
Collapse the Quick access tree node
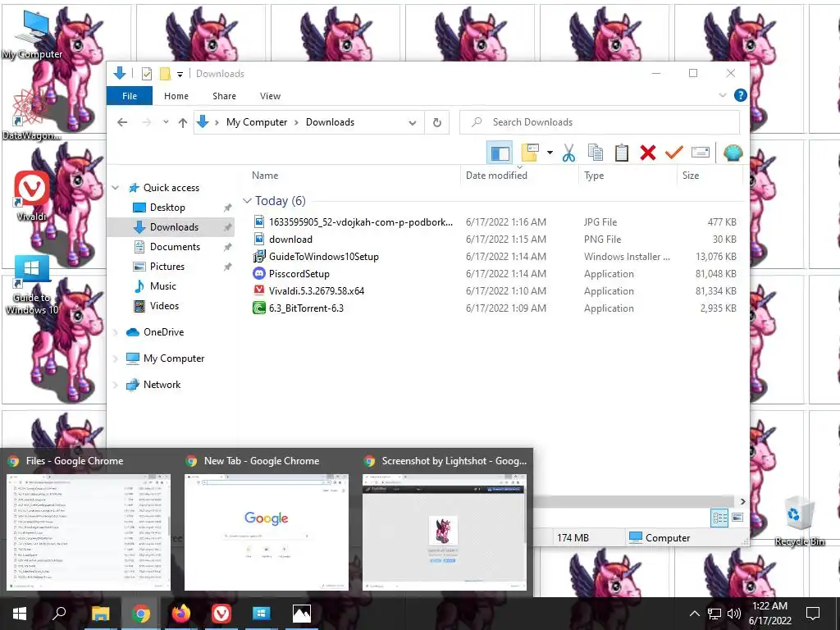coord(115,188)
